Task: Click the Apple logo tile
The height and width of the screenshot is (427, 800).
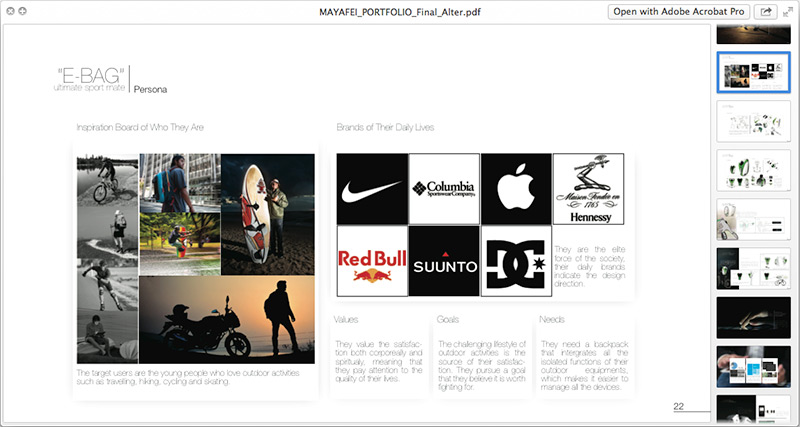Action: tap(516, 189)
